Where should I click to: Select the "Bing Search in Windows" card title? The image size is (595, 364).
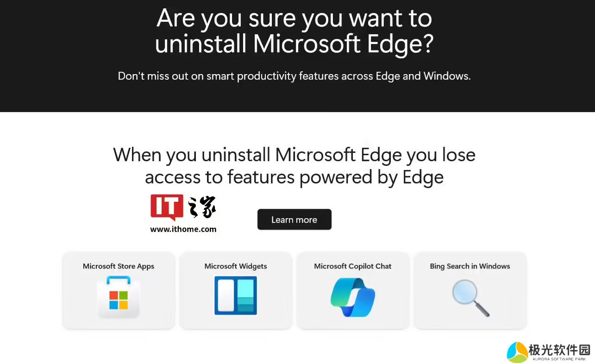[470, 266]
